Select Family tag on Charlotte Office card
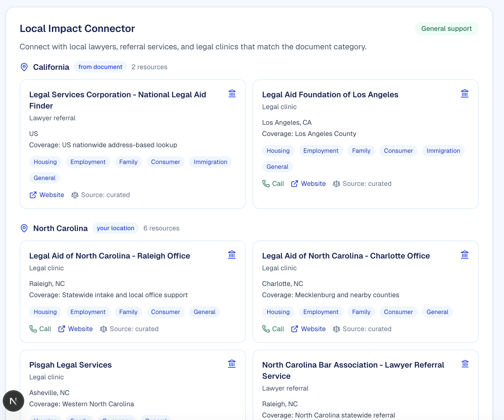 click(361, 312)
